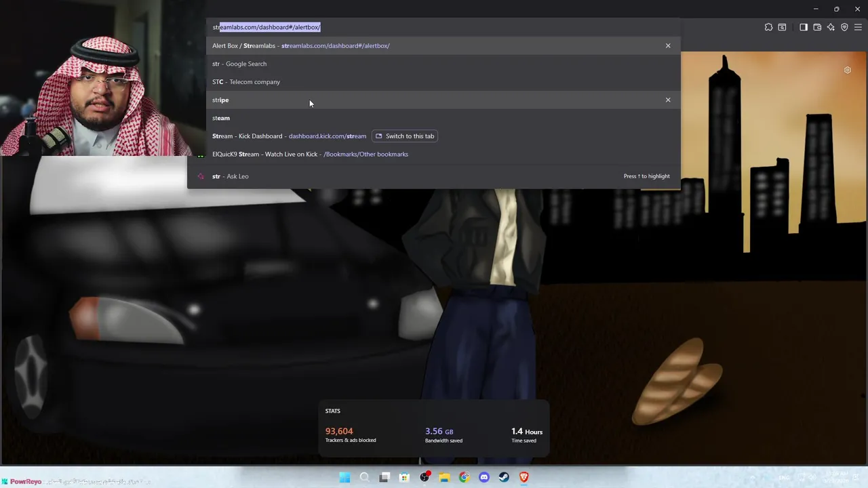Remove the 'stripe' suggestion

[668, 100]
